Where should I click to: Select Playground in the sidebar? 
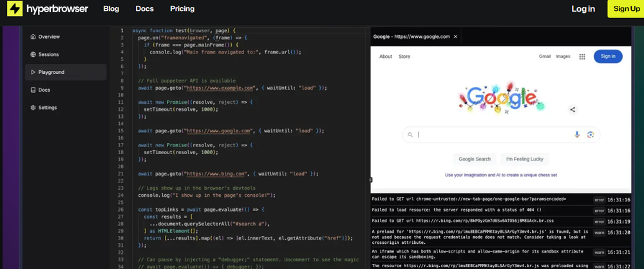click(x=66, y=72)
